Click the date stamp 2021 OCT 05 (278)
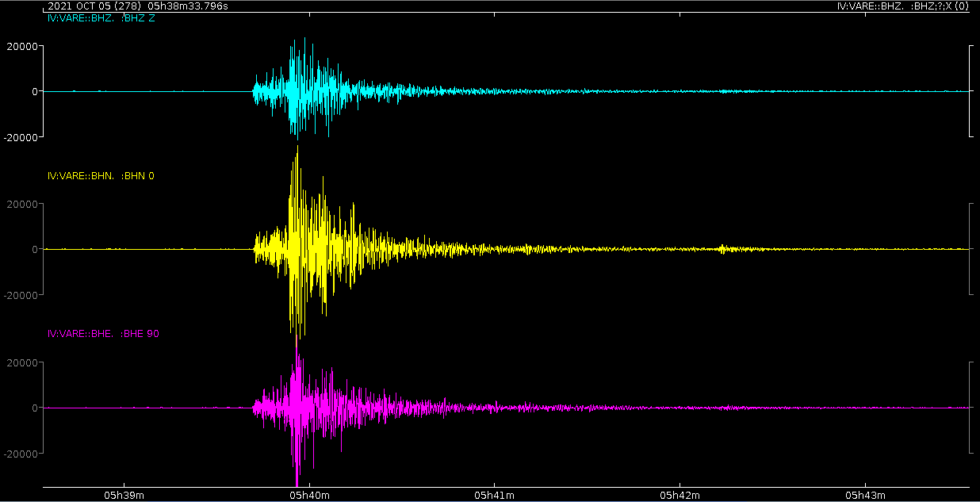The height and width of the screenshot is (502, 980). point(96,6)
